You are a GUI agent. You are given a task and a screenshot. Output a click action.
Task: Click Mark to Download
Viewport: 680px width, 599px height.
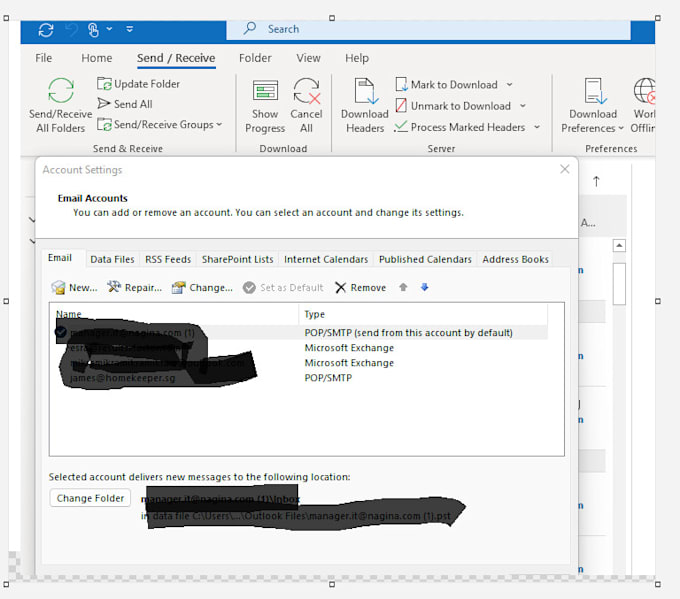[447, 85]
